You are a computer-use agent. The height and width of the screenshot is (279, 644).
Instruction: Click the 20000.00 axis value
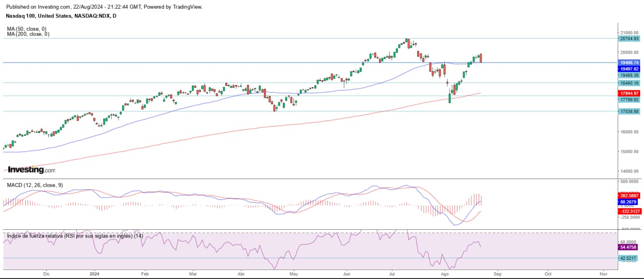coord(629,53)
